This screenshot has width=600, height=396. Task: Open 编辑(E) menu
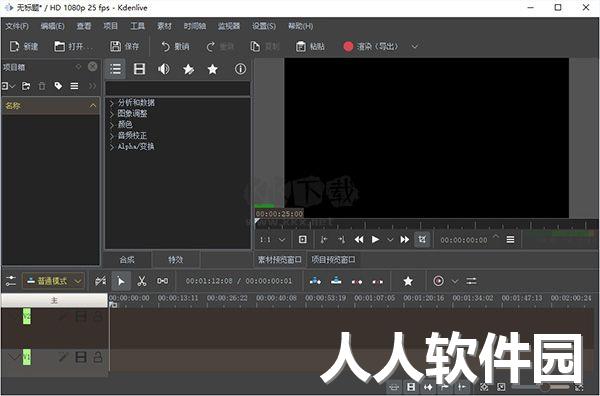tap(53, 26)
